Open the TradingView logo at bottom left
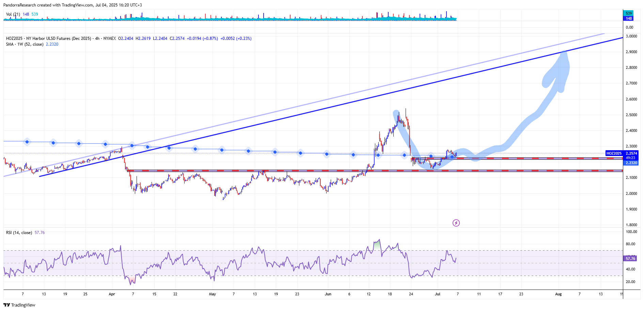This screenshot has height=311, width=644. click(x=19, y=305)
